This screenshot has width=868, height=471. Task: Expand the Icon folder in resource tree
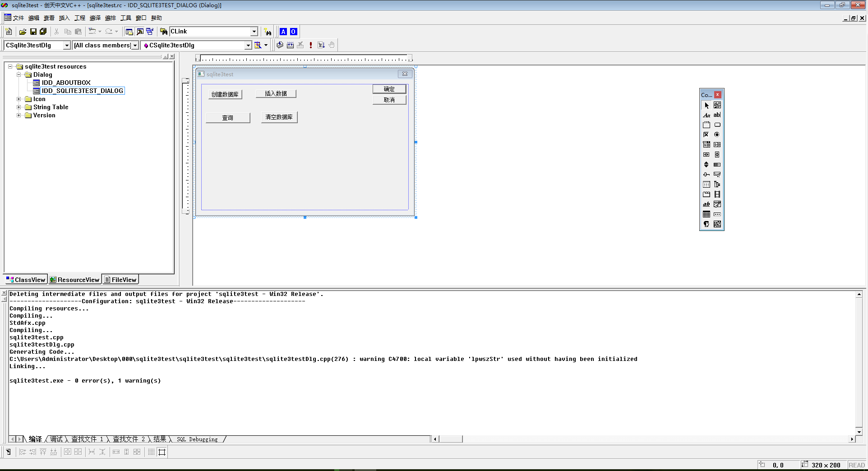(x=18, y=99)
